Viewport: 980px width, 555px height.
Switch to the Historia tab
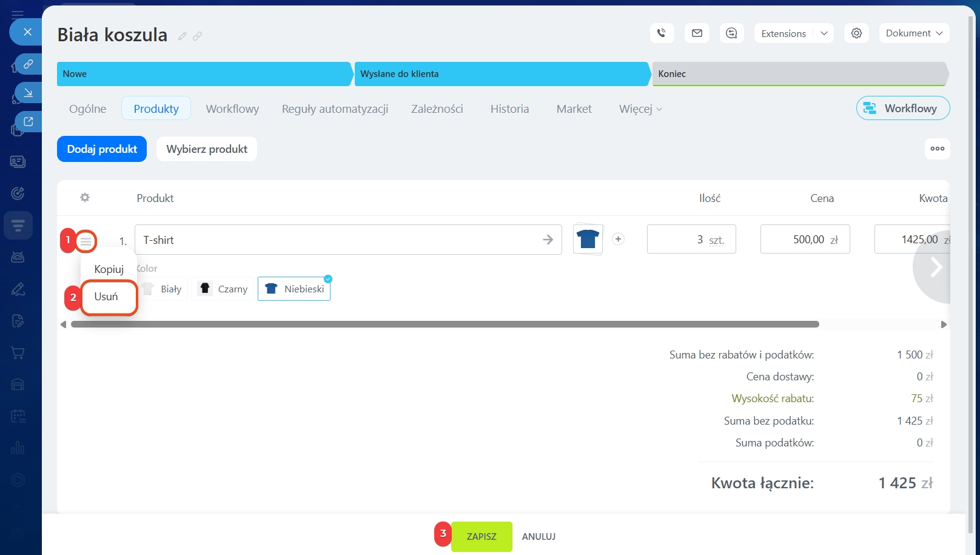coord(509,109)
